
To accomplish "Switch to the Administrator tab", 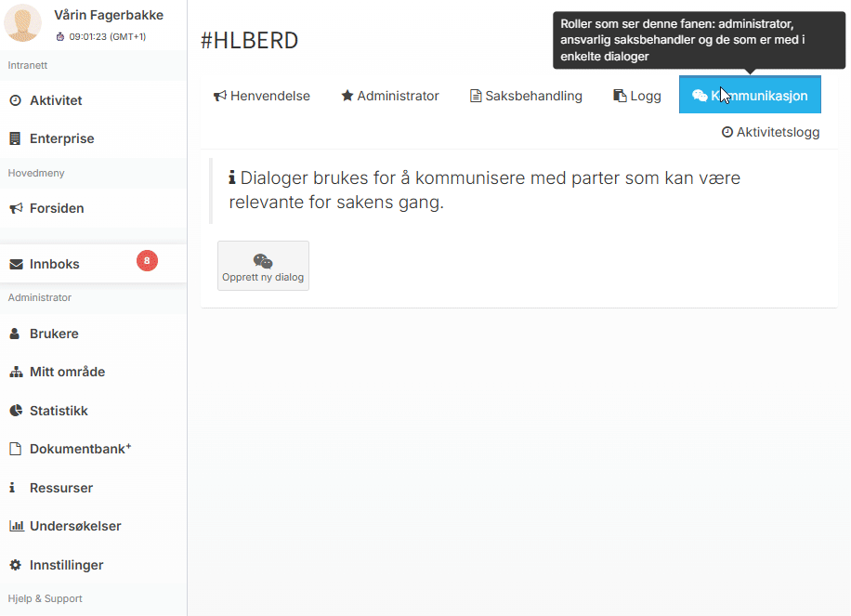I will click(389, 96).
